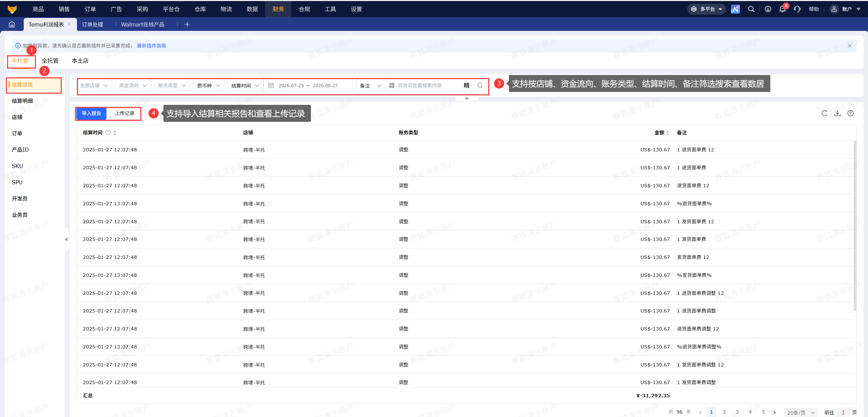Open the 备注 search field dropdown
This screenshot has width=868, height=417.
point(371,86)
